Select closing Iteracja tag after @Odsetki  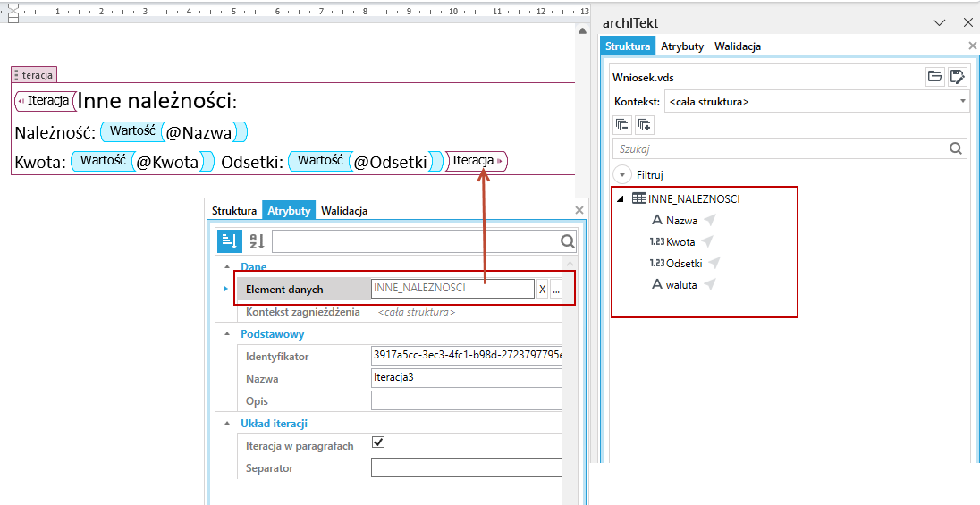477,161
